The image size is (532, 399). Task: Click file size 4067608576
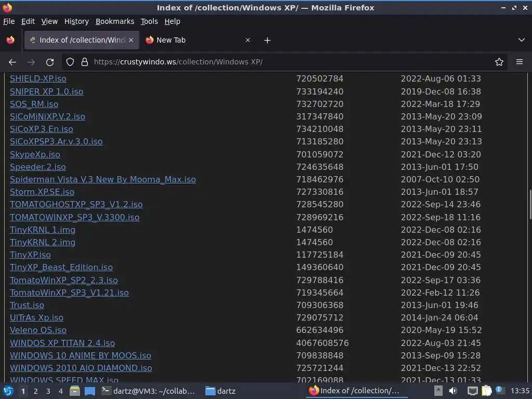pyautogui.click(x=322, y=343)
